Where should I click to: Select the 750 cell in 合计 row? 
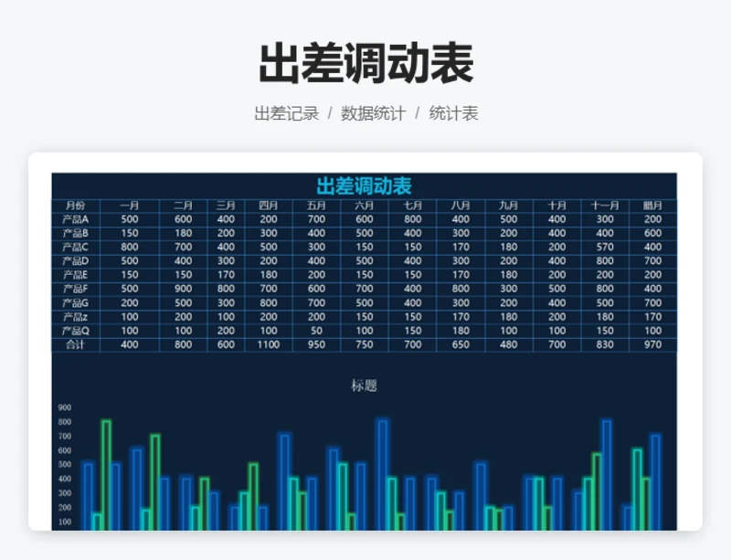pyautogui.click(x=364, y=345)
